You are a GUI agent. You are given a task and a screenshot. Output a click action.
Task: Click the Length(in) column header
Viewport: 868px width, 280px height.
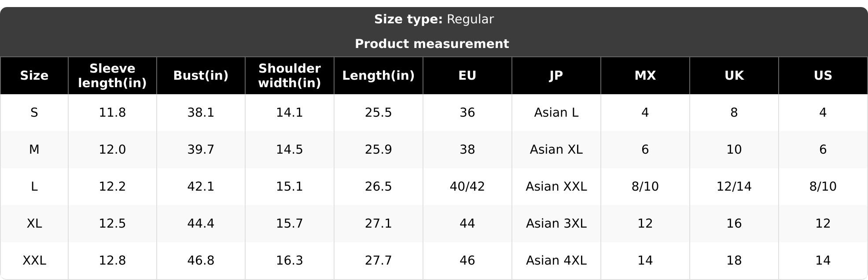[379, 76]
